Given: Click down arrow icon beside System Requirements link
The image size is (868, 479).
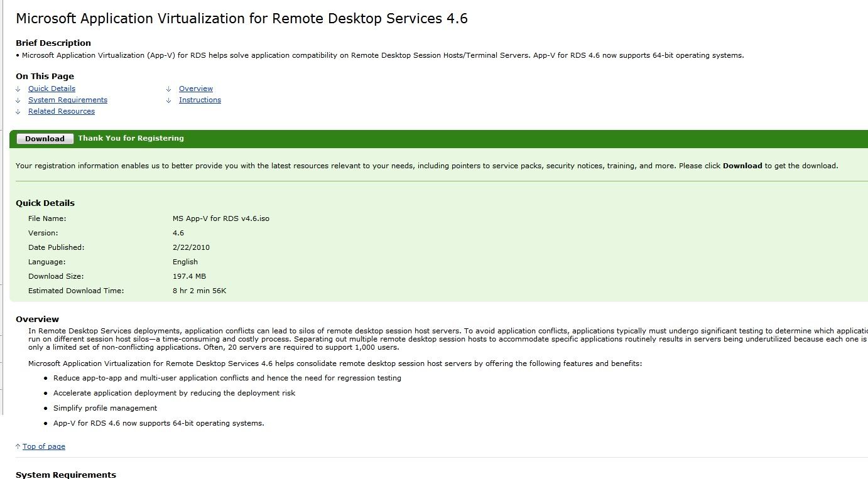Looking at the screenshot, I should pyautogui.click(x=18, y=100).
